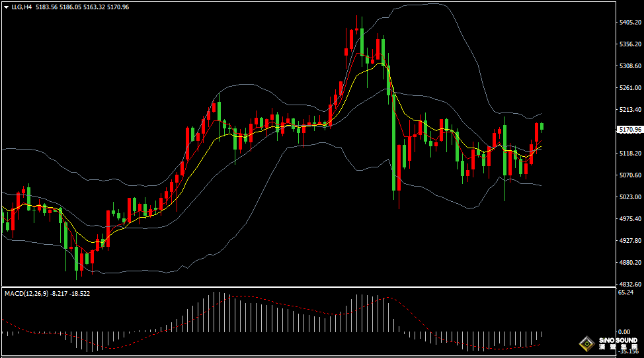644x358 pixels.
Task: Click the 5023.00 price axis label
Action: [630, 197]
